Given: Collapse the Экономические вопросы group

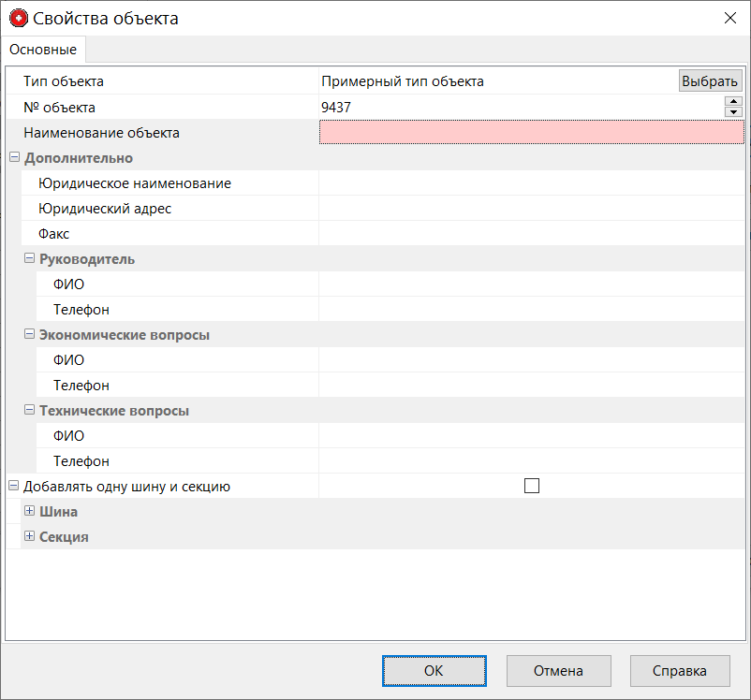Looking at the screenshot, I should pyautogui.click(x=29, y=334).
